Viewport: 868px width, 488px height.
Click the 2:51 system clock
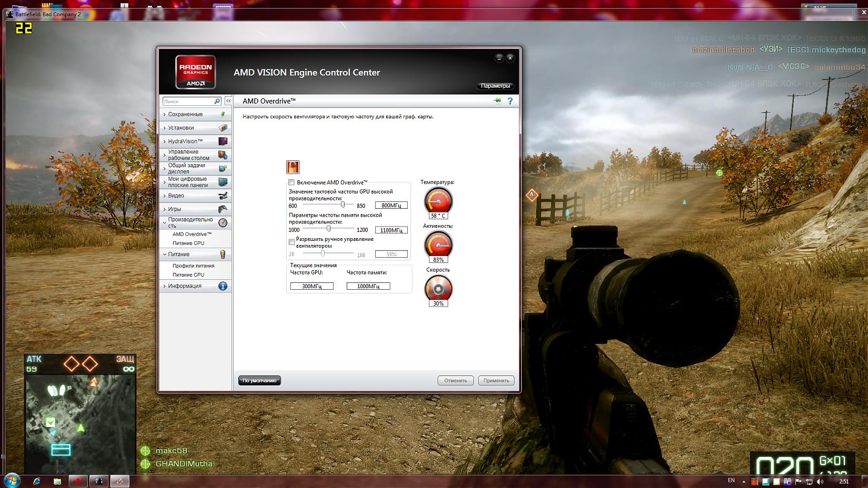click(x=844, y=481)
